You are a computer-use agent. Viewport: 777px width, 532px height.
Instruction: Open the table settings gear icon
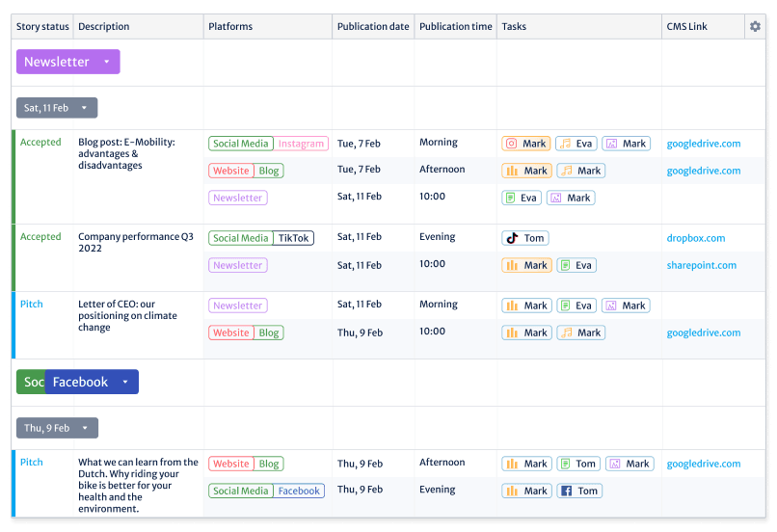pos(755,27)
